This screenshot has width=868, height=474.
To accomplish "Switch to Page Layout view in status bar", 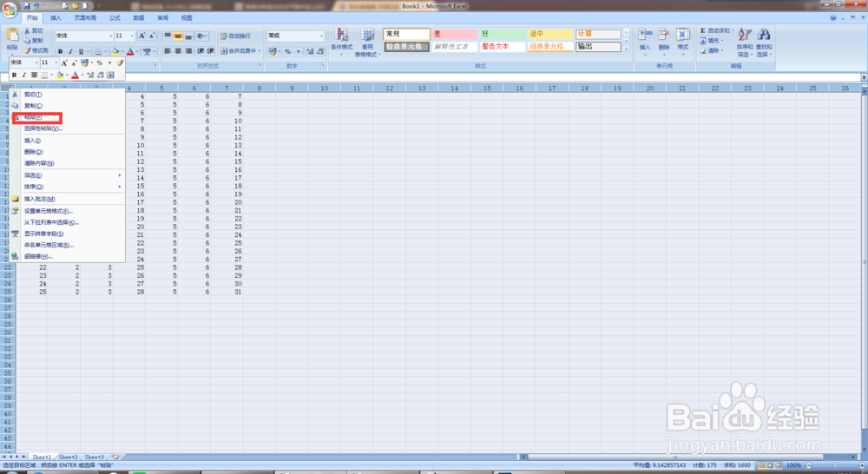I will click(770, 465).
